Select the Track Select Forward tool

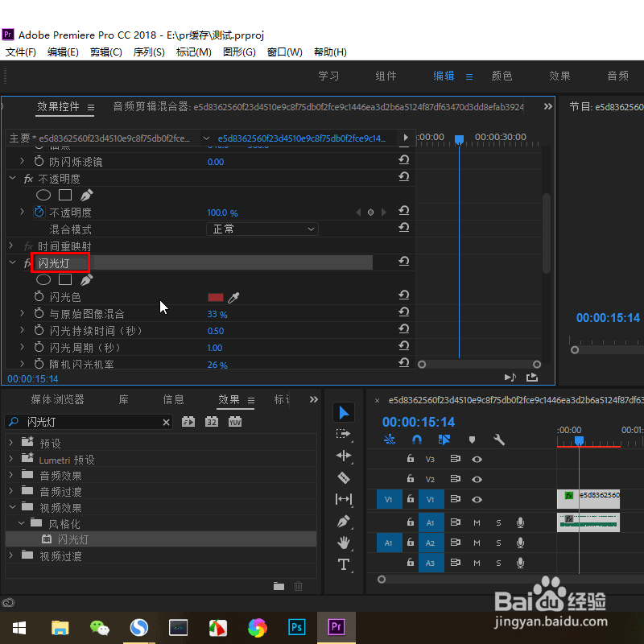click(x=344, y=434)
